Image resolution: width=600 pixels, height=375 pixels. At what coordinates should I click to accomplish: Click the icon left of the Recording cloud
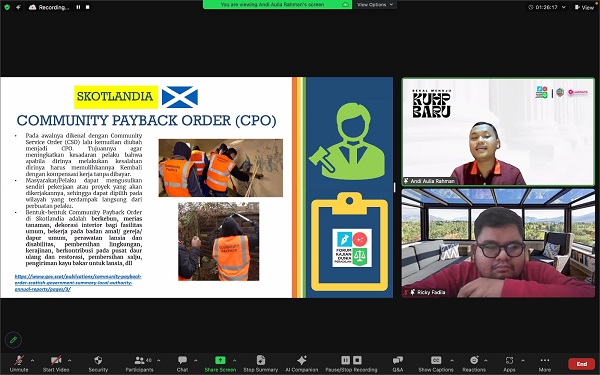(18, 7)
